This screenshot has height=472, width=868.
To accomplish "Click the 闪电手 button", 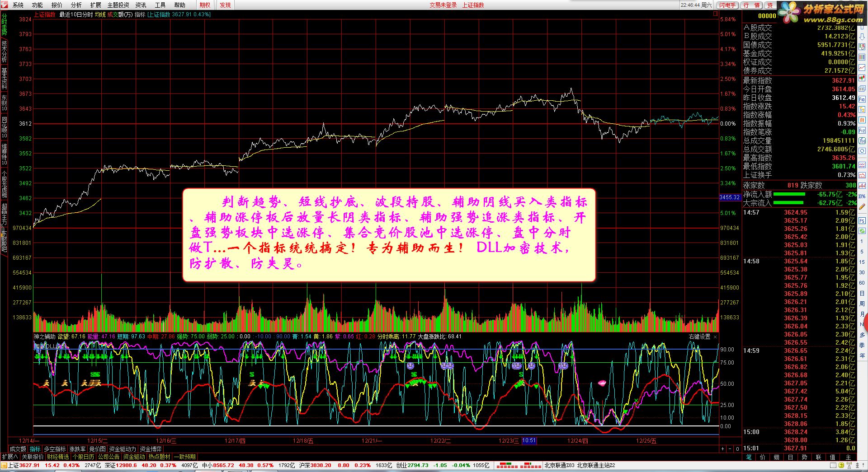I will tap(728, 5).
